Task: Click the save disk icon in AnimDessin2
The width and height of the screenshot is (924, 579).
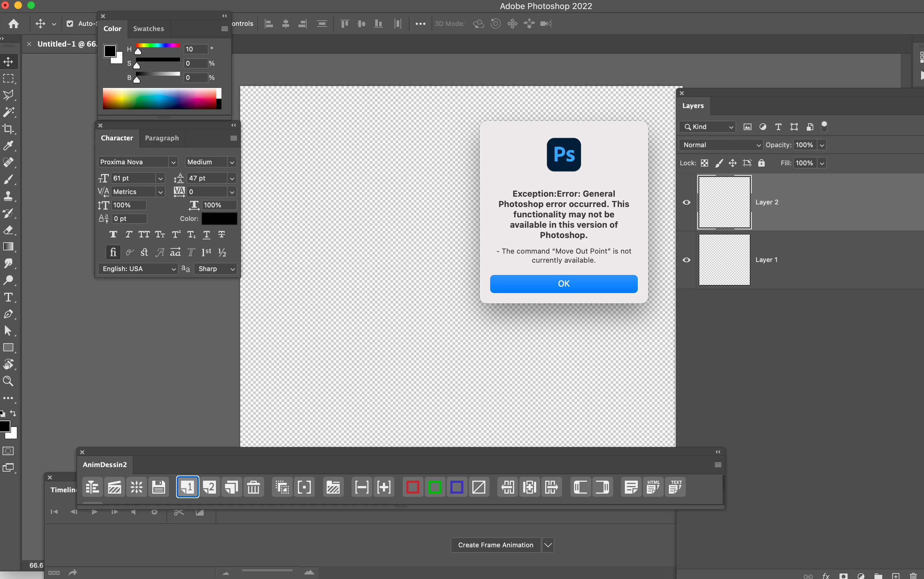Action: [x=158, y=487]
